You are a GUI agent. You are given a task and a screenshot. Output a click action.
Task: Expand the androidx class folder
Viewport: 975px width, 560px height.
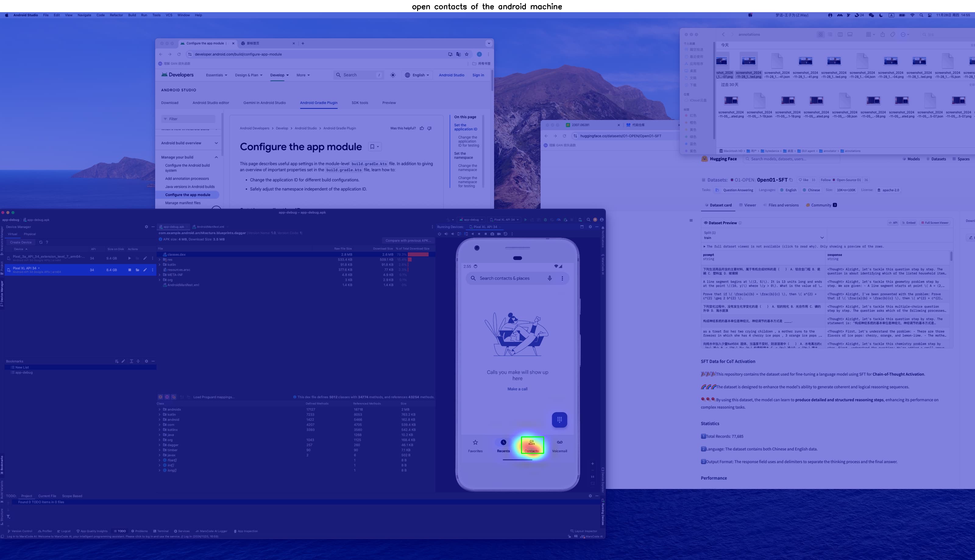pos(159,410)
